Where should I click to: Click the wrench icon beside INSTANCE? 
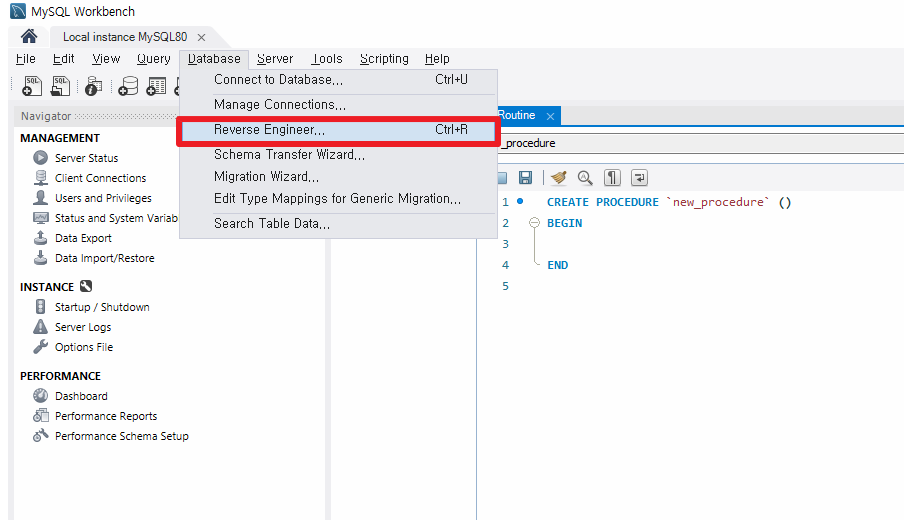click(x=86, y=286)
